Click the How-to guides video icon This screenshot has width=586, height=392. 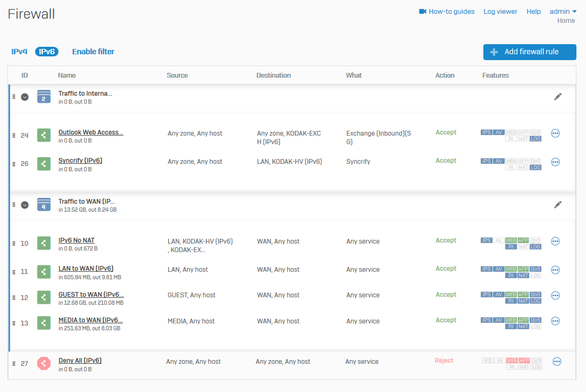point(423,12)
